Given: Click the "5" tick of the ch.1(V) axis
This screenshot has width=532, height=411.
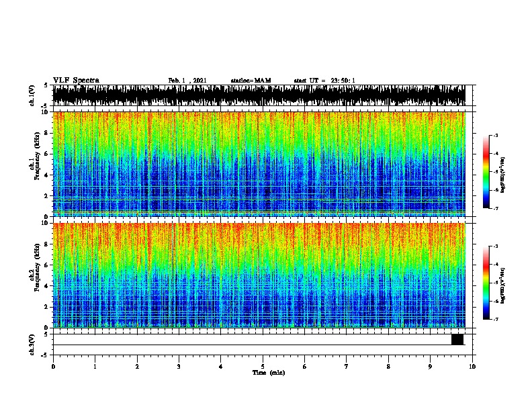Looking at the screenshot, I should point(46,85).
